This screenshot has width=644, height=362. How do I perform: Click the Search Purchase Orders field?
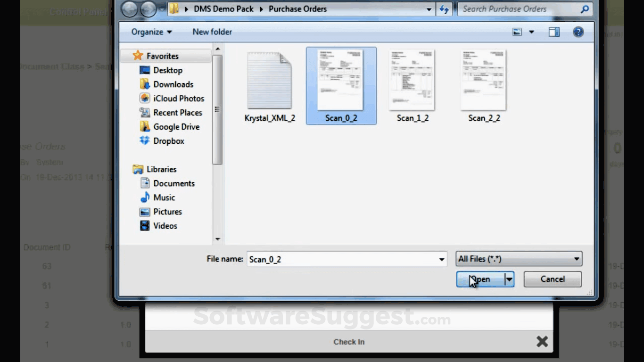click(x=519, y=9)
